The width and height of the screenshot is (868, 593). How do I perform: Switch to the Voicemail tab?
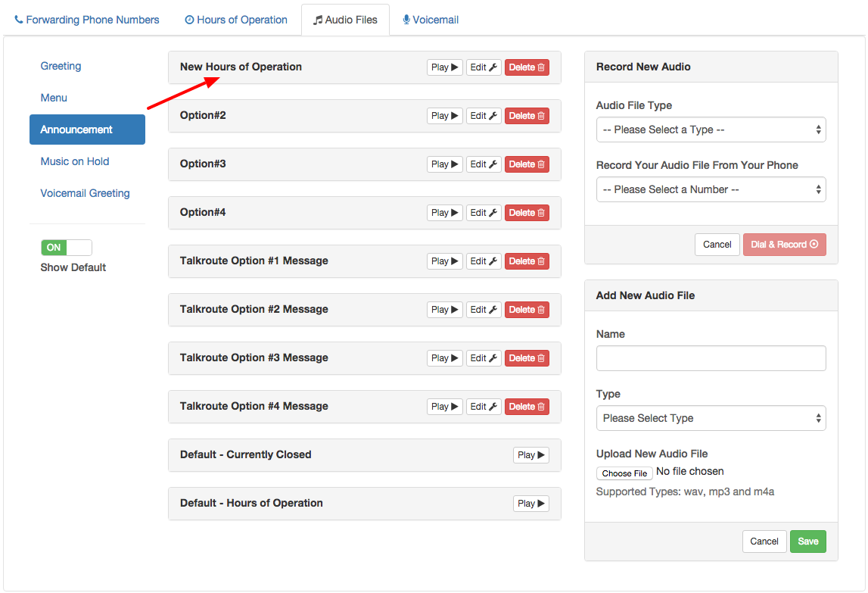(430, 19)
